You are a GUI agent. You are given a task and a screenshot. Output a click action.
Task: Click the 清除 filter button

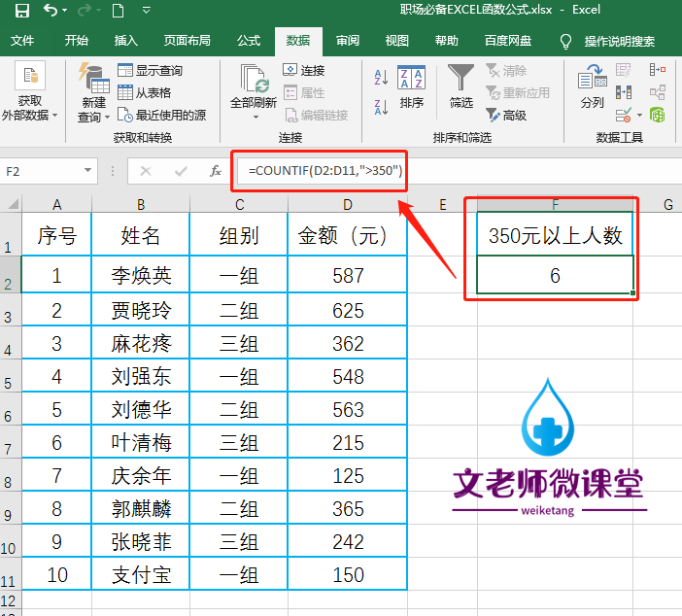[506, 70]
